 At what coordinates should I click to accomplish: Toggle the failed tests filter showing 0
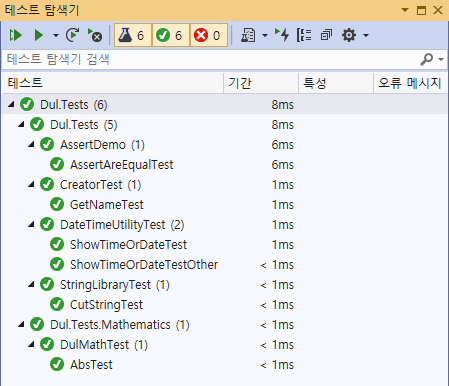tap(209, 35)
